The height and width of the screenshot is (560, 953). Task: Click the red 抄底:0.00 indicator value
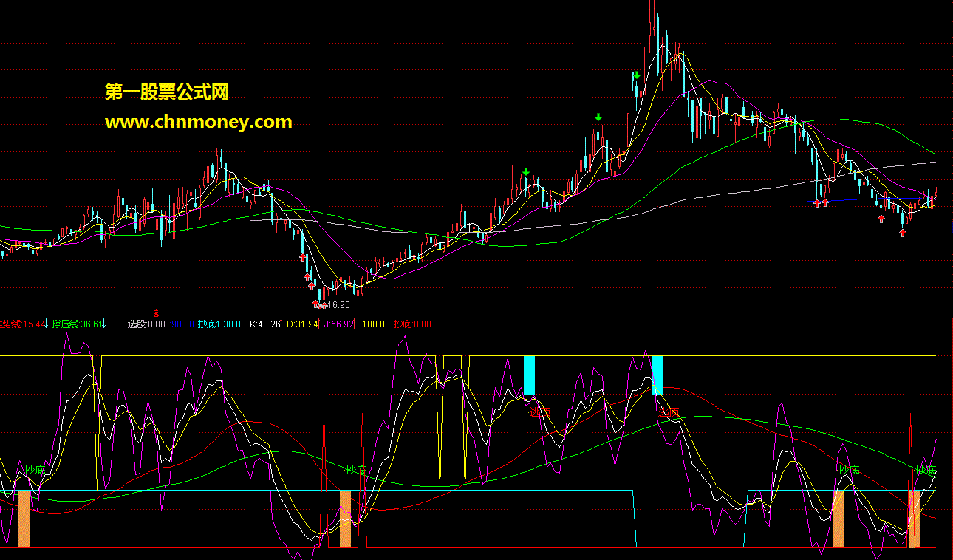point(412,324)
